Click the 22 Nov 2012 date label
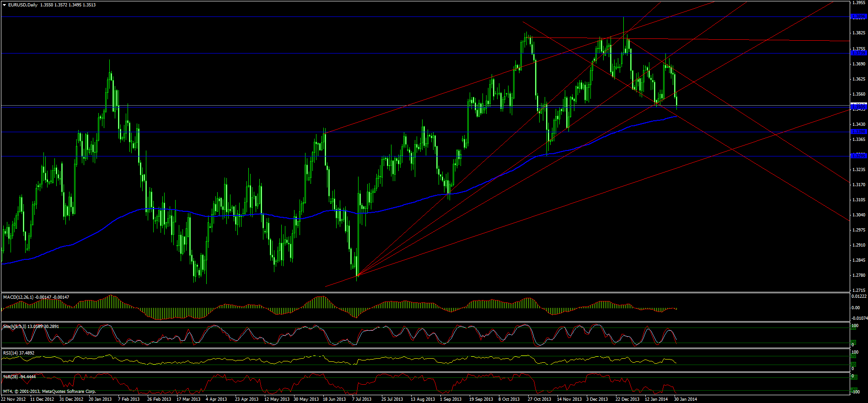 tap(13, 399)
